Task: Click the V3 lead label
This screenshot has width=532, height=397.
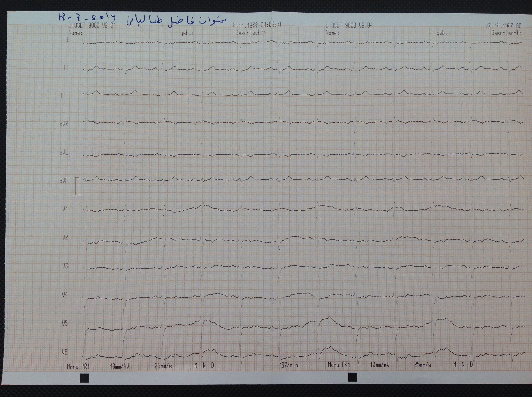Action: (x=65, y=266)
